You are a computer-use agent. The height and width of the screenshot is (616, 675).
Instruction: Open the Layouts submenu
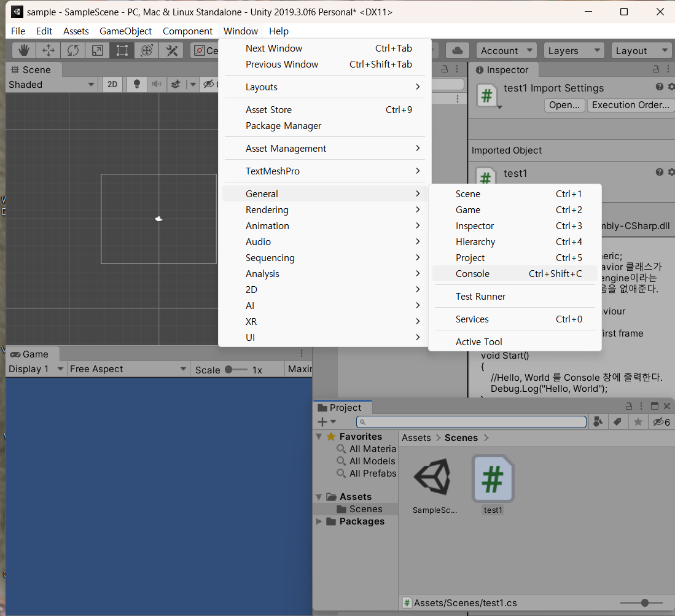pyautogui.click(x=325, y=87)
